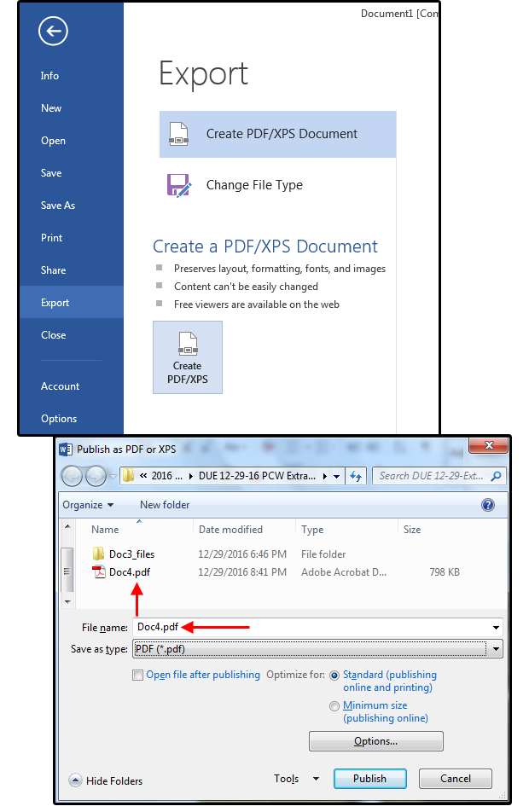Screen dimensions: 529x812
Task: Open recent locations dropdown beside Forward button
Action: (x=113, y=477)
